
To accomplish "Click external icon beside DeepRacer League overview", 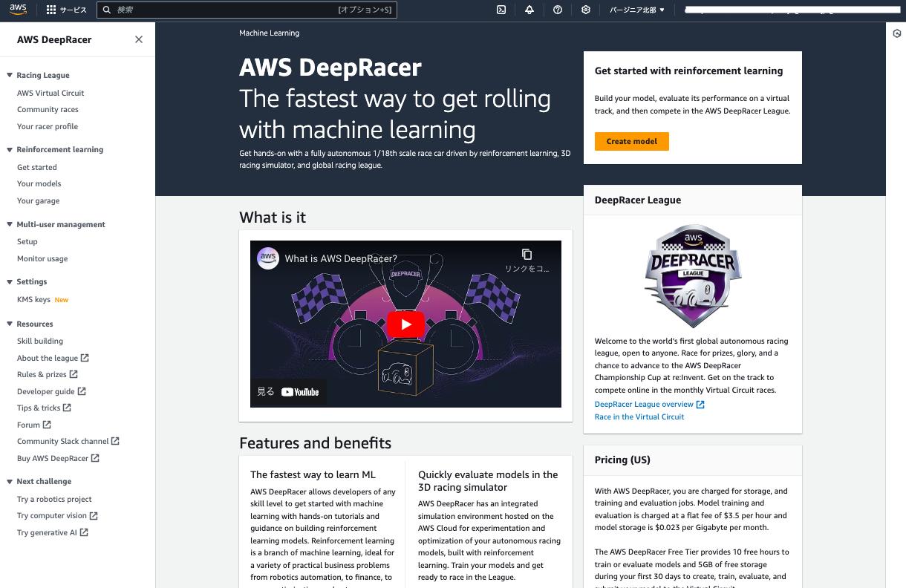I will click(x=700, y=405).
